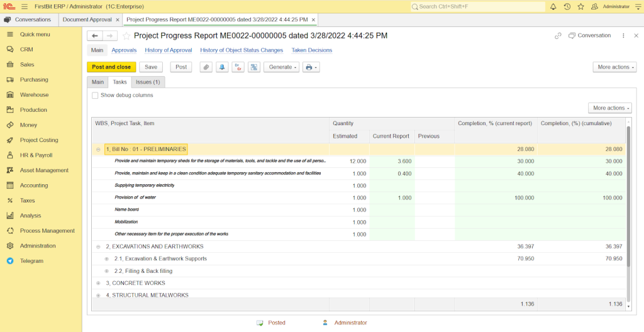Open Conversation panel button
644x332 pixels.
tap(589, 36)
